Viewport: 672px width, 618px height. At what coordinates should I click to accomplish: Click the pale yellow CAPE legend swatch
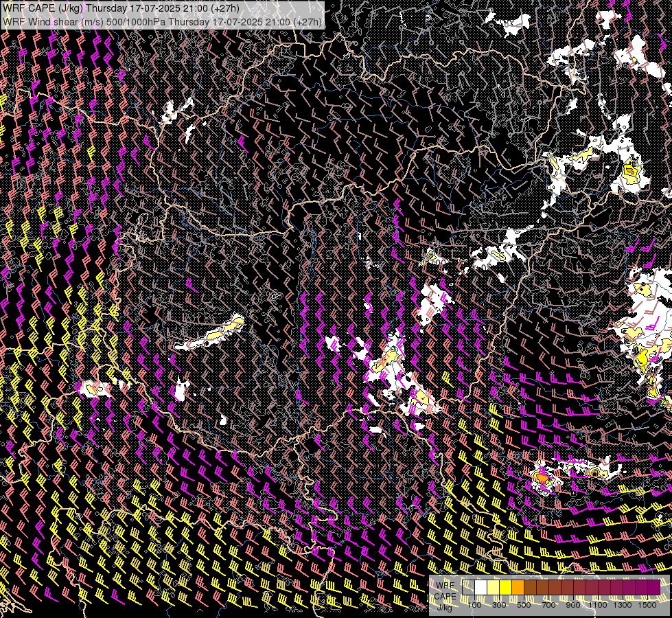493,587
